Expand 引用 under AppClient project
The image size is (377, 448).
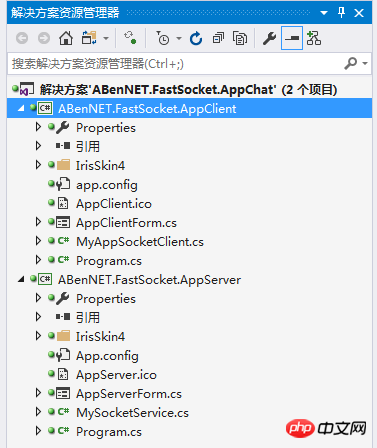pos(38,146)
